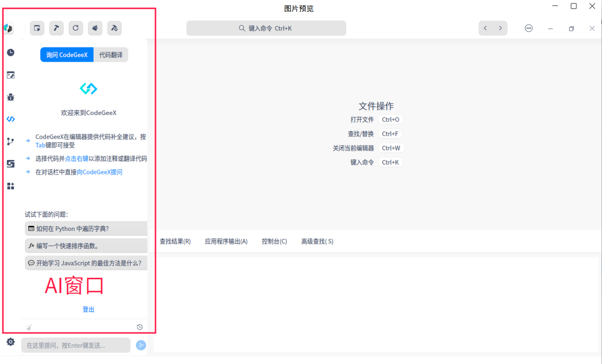
Task: Click the rebuild refresh toolbar icon
Action: click(76, 28)
